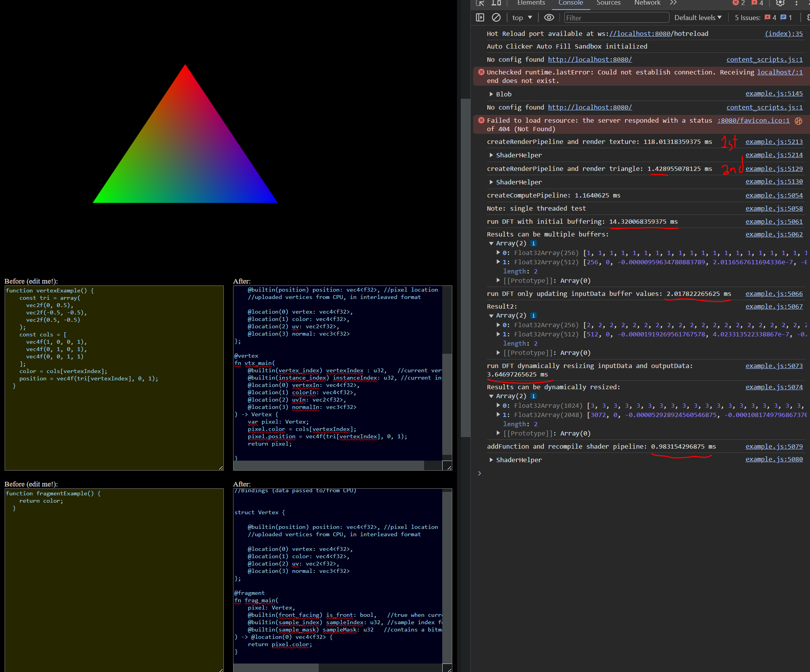Open the top JavaScript context dropdown

pos(522,18)
